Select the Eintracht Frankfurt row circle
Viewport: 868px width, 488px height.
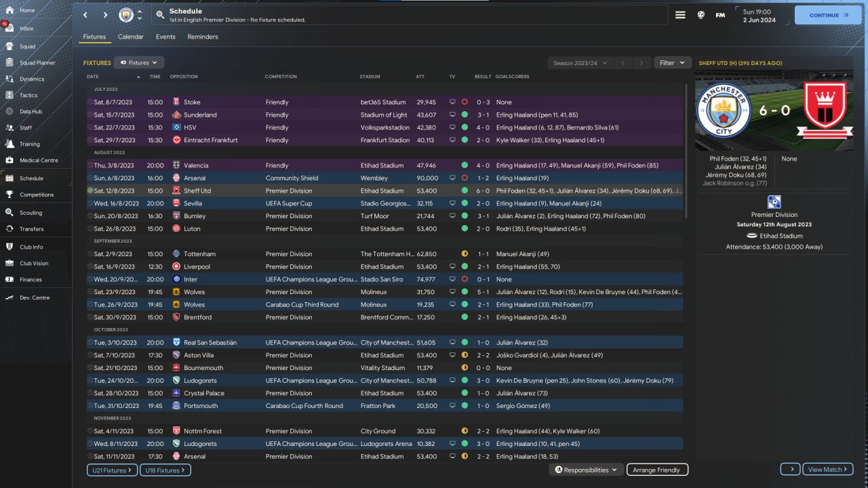coord(90,140)
